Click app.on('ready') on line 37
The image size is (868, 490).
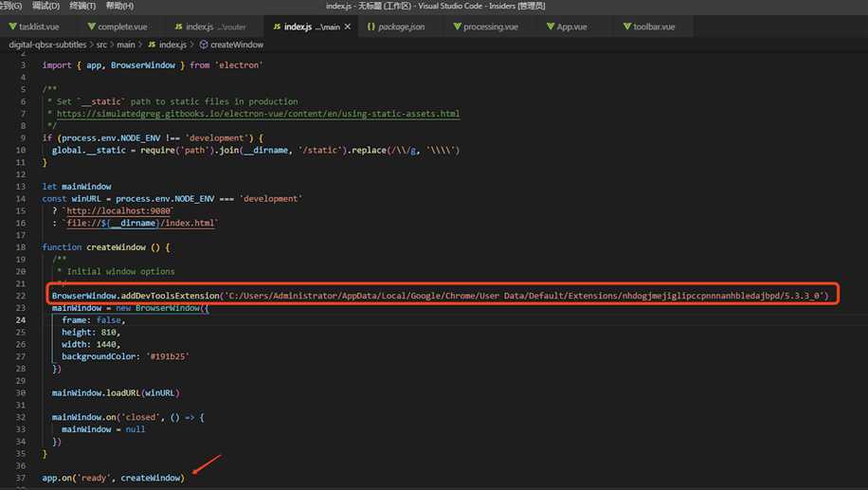click(113, 478)
